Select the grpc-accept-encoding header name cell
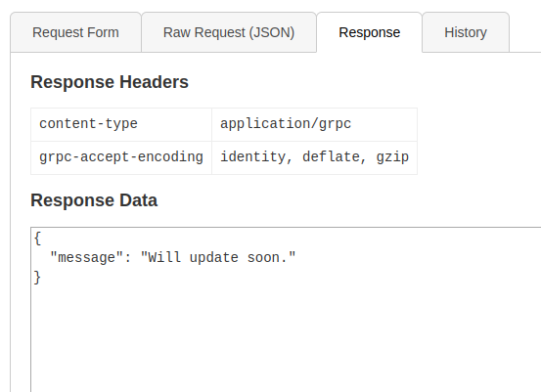This screenshot has width=541, height=392. 121,157
